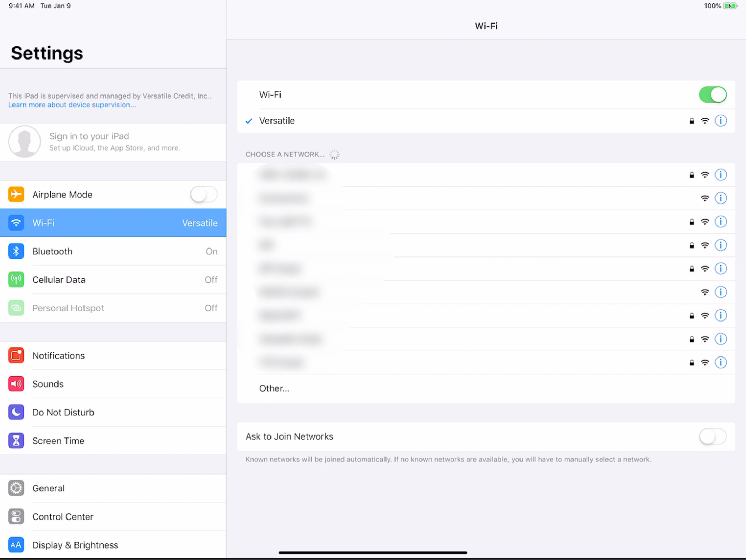This screenshot has height=560, width=746.
Task: Open info for the Versatile network
Action: click(720, 121)
